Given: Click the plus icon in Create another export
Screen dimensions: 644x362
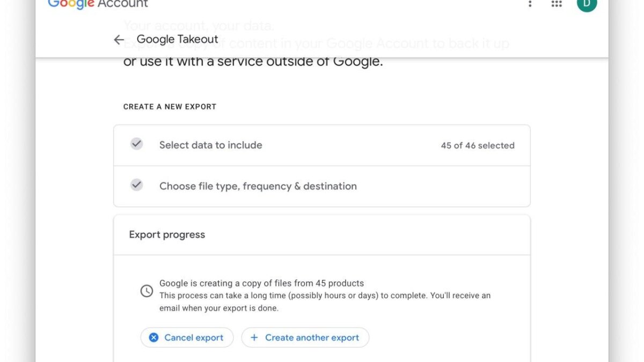Looking at the screenshot, I should click(x=254, y=337).
